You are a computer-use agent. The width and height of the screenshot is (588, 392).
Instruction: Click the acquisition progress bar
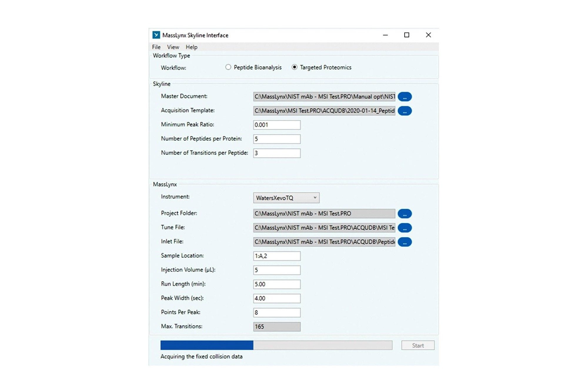(x=276, y=345)
